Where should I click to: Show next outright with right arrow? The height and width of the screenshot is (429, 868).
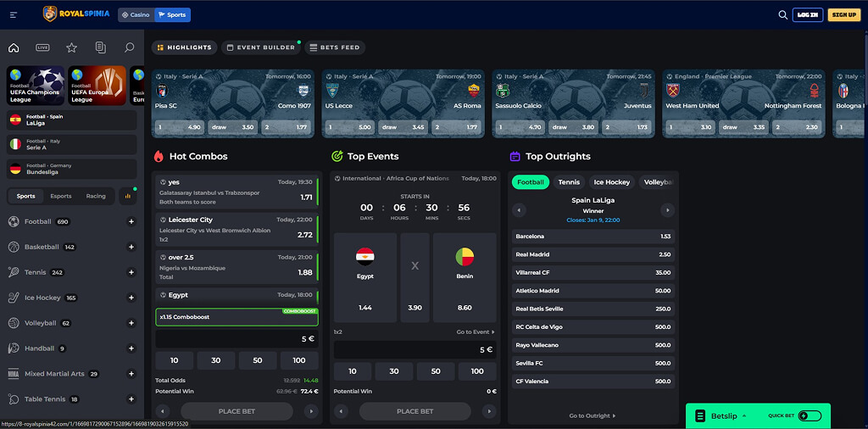pos(668,210)
